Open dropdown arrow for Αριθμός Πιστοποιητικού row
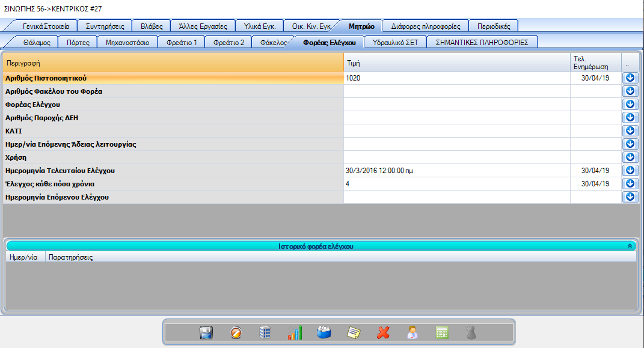 click(630, 78)
